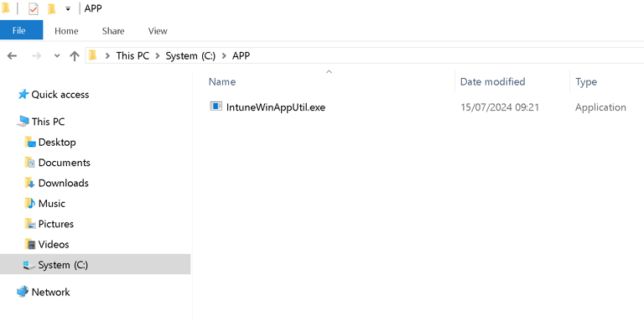The image size is (644, 322).
Task: Click the Quick access star icon
Action: [23, 95]
